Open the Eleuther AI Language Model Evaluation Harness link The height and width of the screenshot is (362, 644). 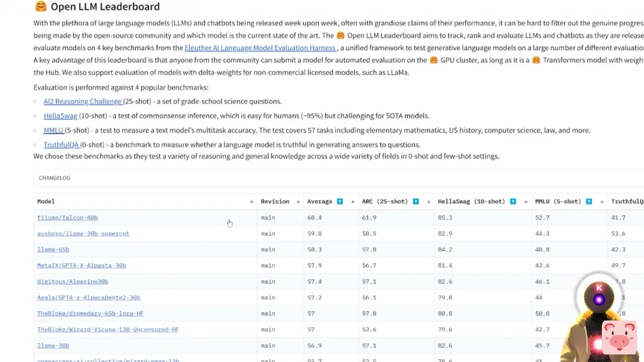click(x=260, y=48)
